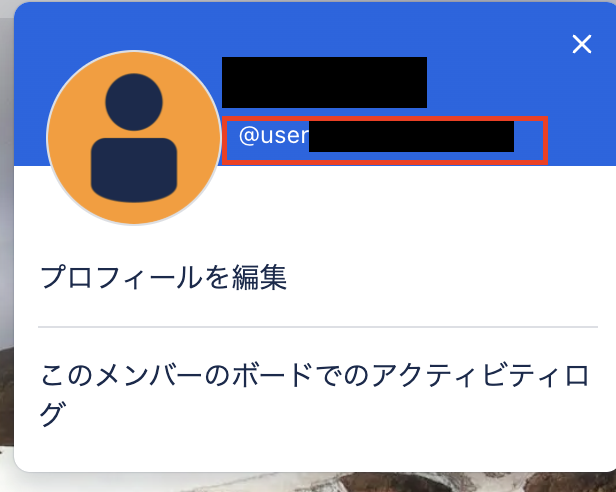View this member's board activity log
This screenshot has height=492, width=616.
(x=314, y=394)
